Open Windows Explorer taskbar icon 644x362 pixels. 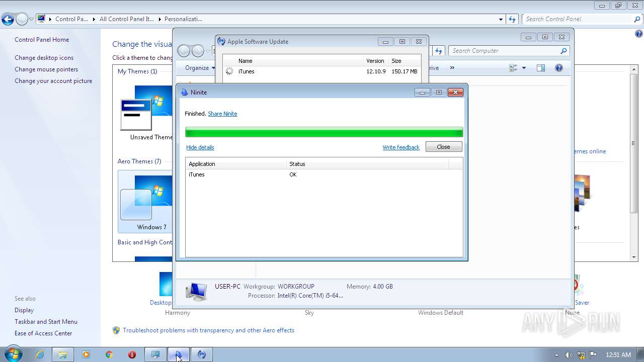(63, 354)
